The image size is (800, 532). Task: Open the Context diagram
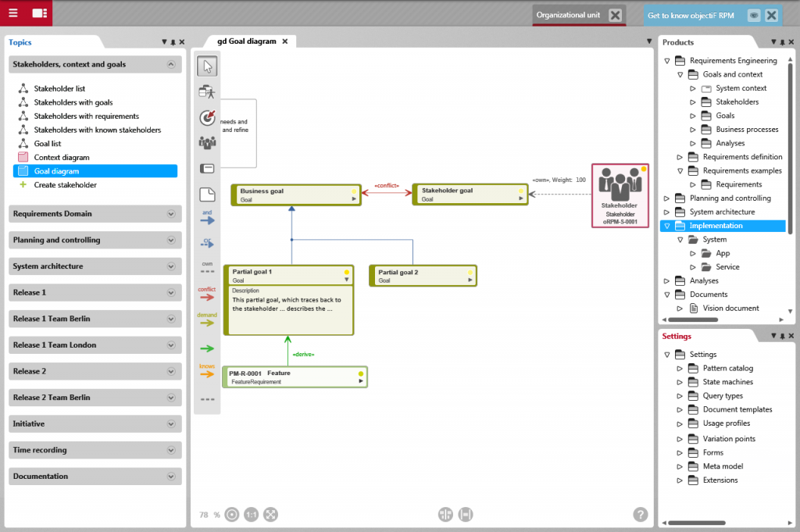(61, 158)
